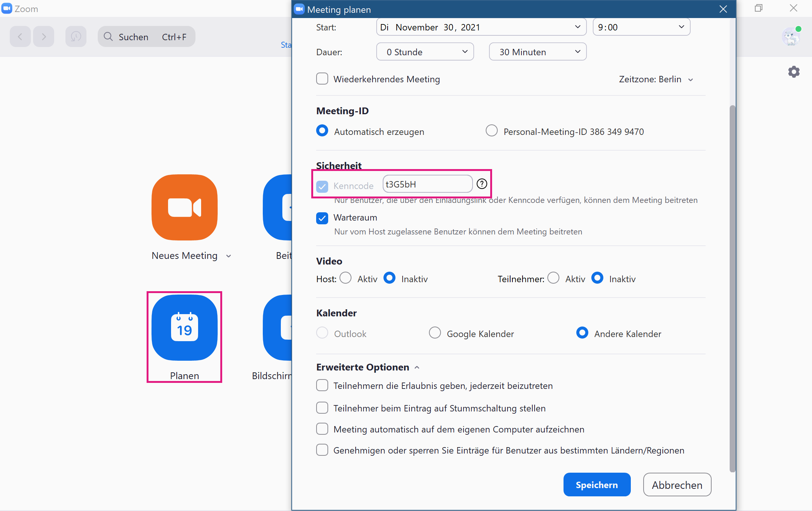The width and height of the screenshot is (812, 511).
Task: Open the 30 Minuten duration dropdown
Action: pyautogui.click(x=538, y=52)
